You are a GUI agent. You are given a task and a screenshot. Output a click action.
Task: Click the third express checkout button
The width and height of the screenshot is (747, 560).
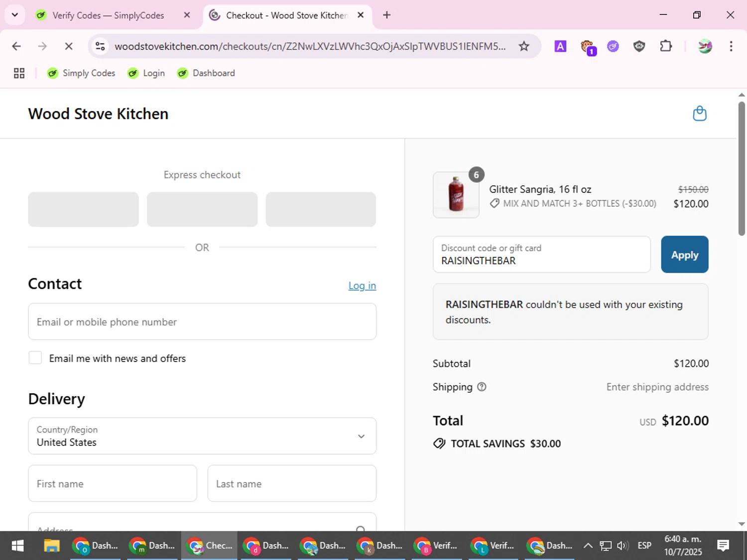(x=321, y=210)
